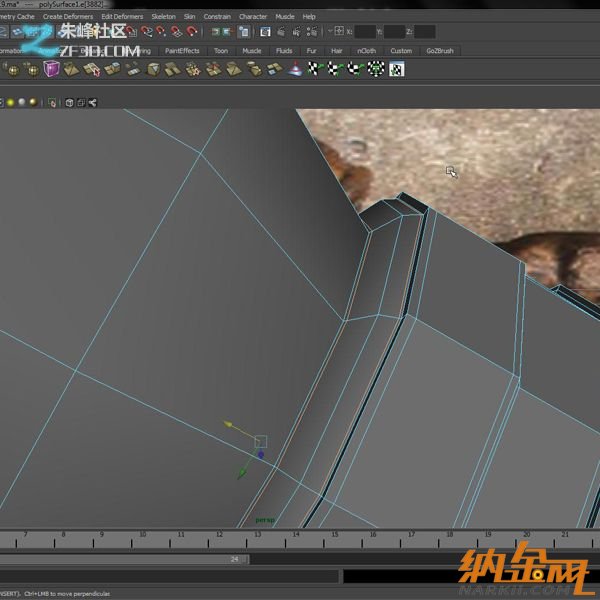Switch to the Muscle shelf tab

click(252, 51)
